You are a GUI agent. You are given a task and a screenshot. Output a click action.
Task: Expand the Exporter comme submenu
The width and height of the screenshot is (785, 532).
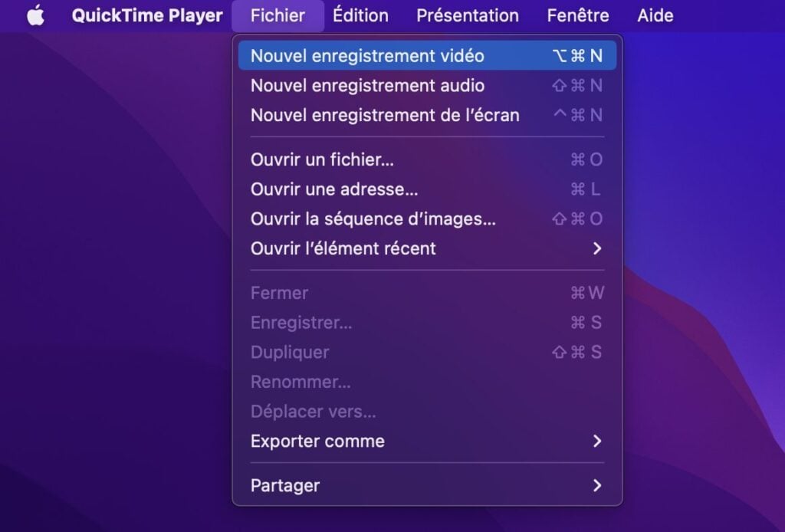[x=427, y=441]
